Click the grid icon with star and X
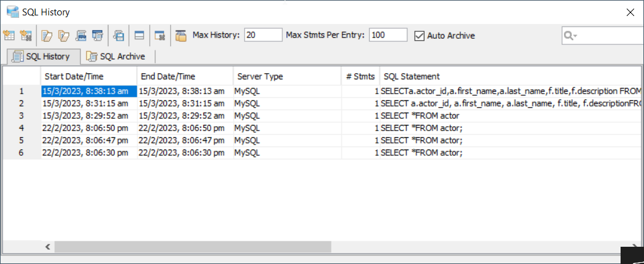Viewport: 644px width, 264px height. [26, 36]
